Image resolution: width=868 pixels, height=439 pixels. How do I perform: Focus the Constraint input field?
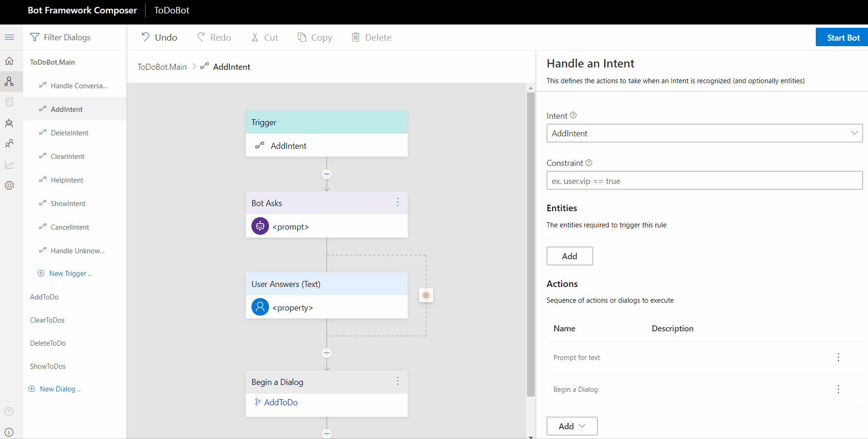[704, 180]
